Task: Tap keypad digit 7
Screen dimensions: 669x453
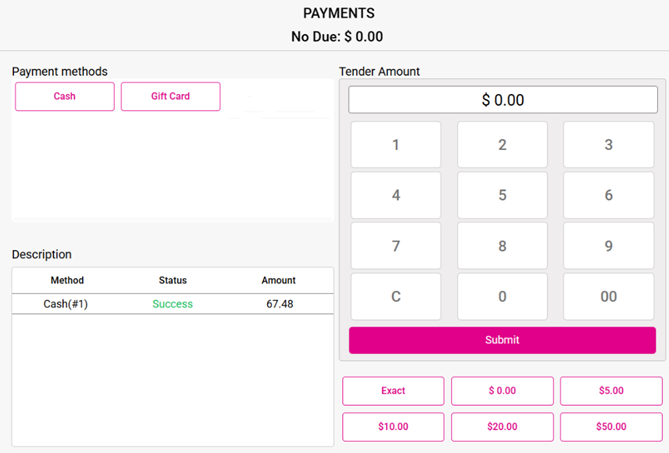Action: (396, 246)
